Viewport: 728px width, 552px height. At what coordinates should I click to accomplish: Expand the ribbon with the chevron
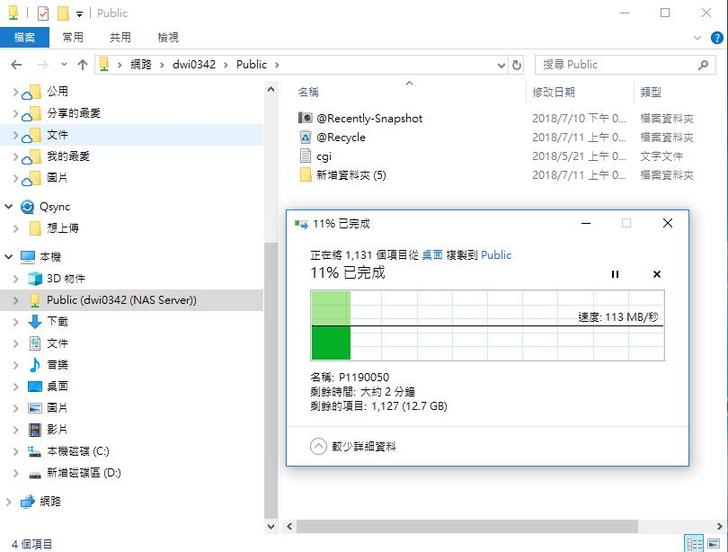coord(697,38)
